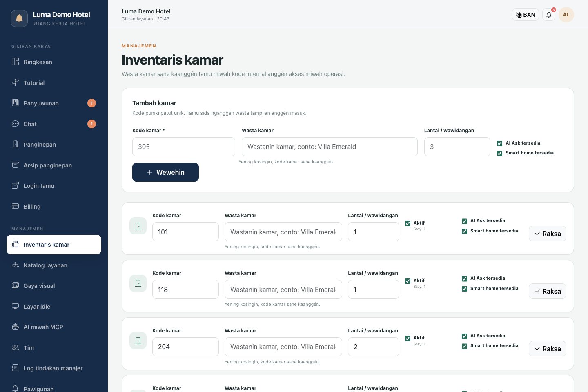This screenshot has width=588, height=392.
Task: Click the Panyuwunan board icon
Action: (16, 103)
